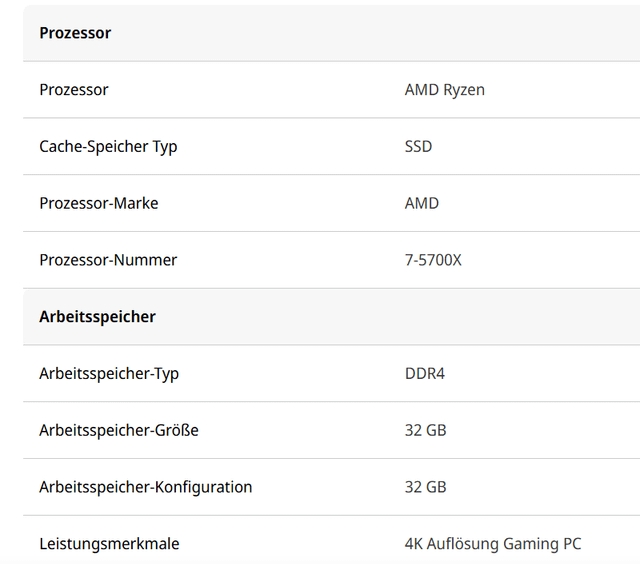The image size is (640, 570).
Task: Select the 32 GB value beside Arbeitsspeicher-Konfiguration
Action: click(x=425, y=488)
